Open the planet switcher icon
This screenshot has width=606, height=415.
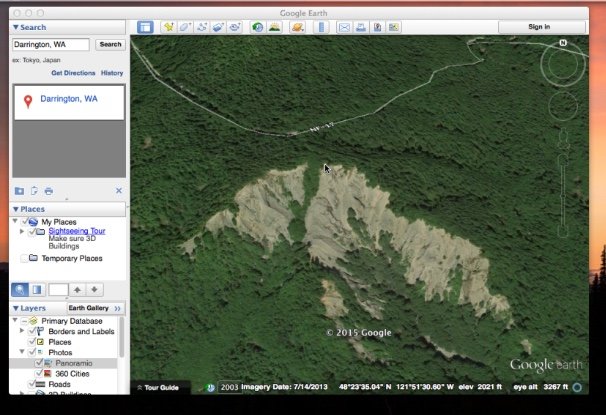coord(298,27)
